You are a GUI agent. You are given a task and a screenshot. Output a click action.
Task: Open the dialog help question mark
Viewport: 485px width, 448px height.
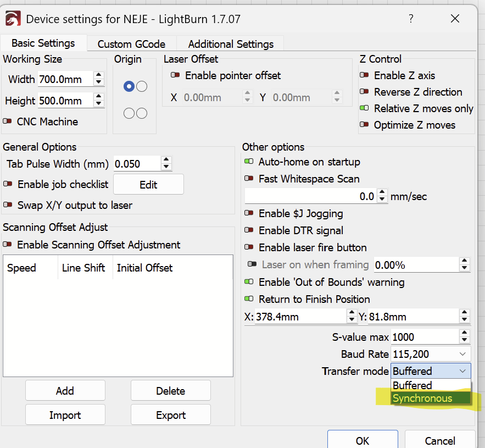click(411, 19)
